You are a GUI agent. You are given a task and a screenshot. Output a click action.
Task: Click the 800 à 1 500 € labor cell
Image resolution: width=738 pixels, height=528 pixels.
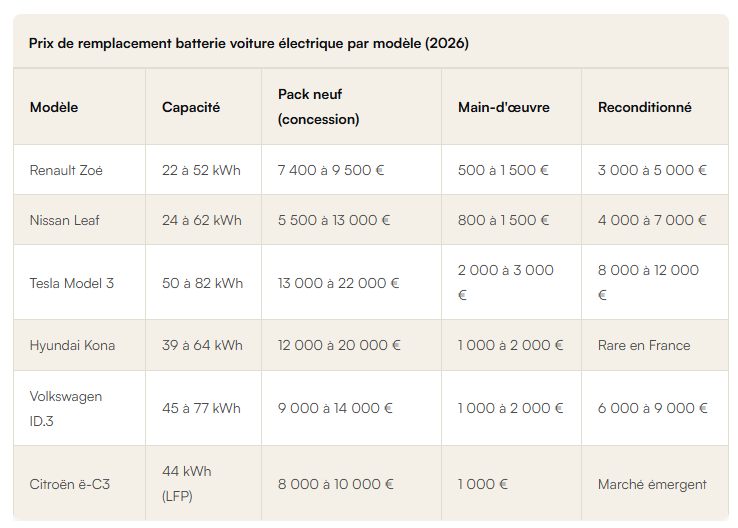503,220
